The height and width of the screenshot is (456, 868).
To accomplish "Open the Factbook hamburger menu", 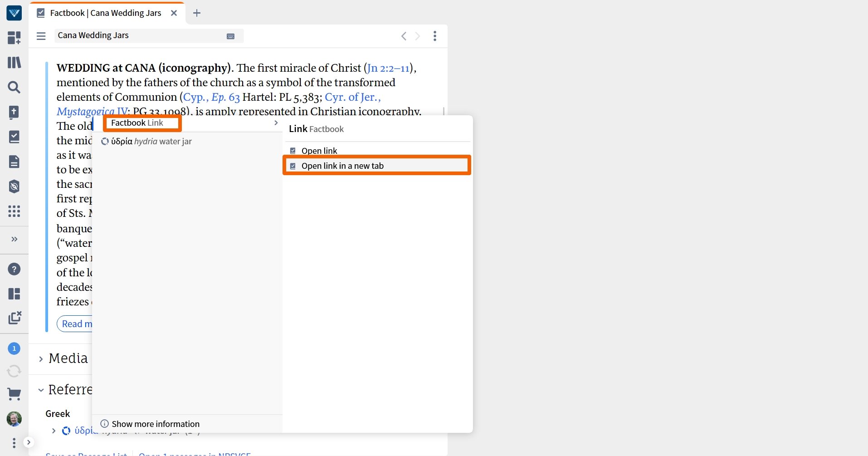I will [41, 36].
